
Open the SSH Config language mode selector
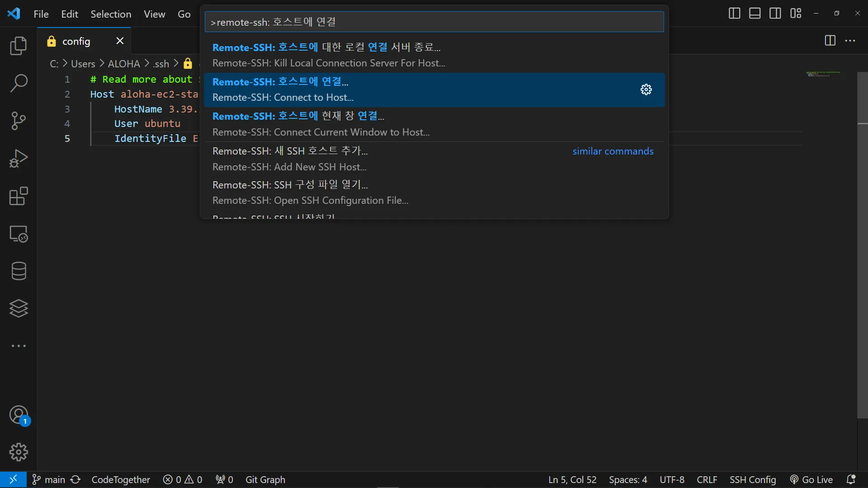752,479
